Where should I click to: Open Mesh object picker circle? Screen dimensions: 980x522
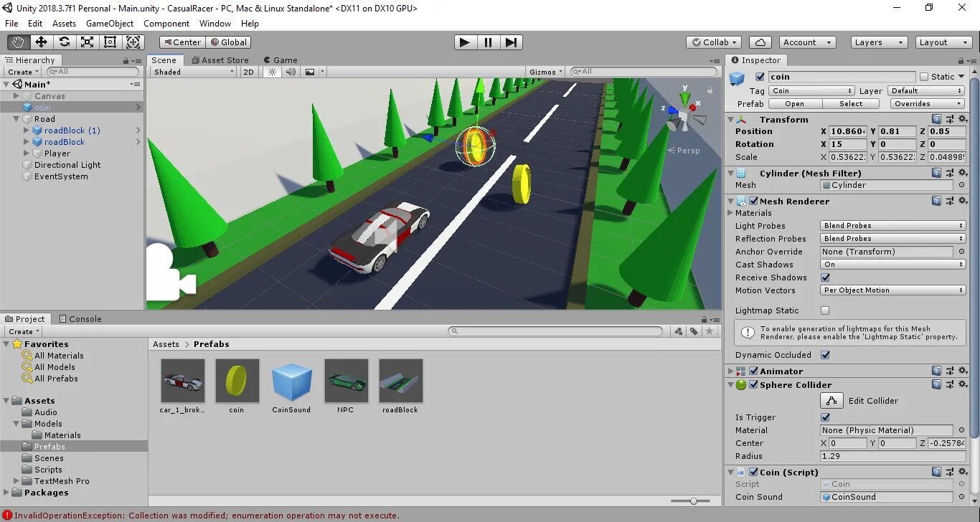pyautogui.click(x=961, y=185)
